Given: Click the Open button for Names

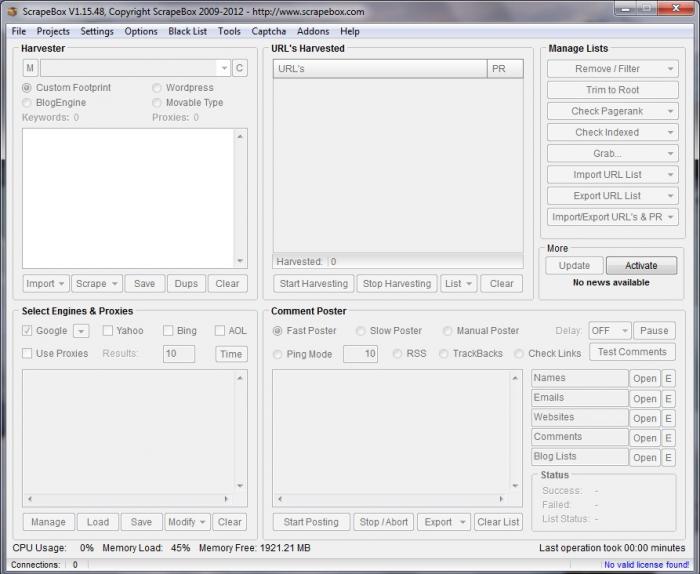Looking at the screenshot, I should tap(645, 379).
